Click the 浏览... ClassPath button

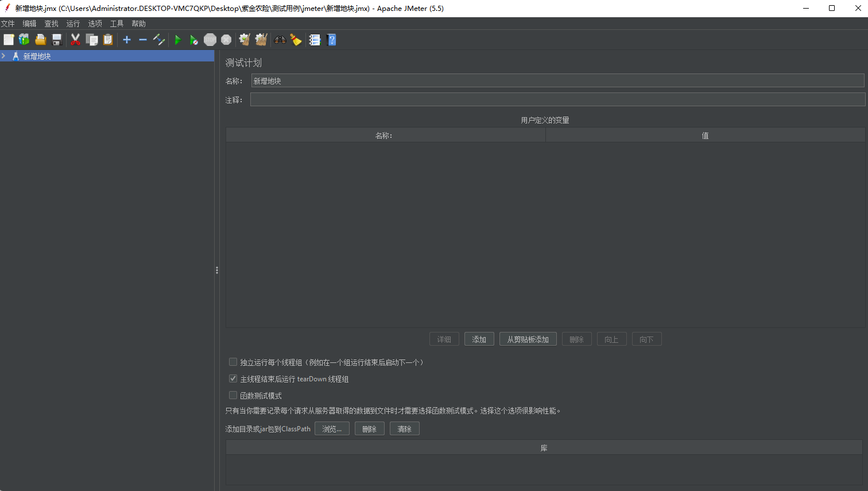click(x=332, y=429)
